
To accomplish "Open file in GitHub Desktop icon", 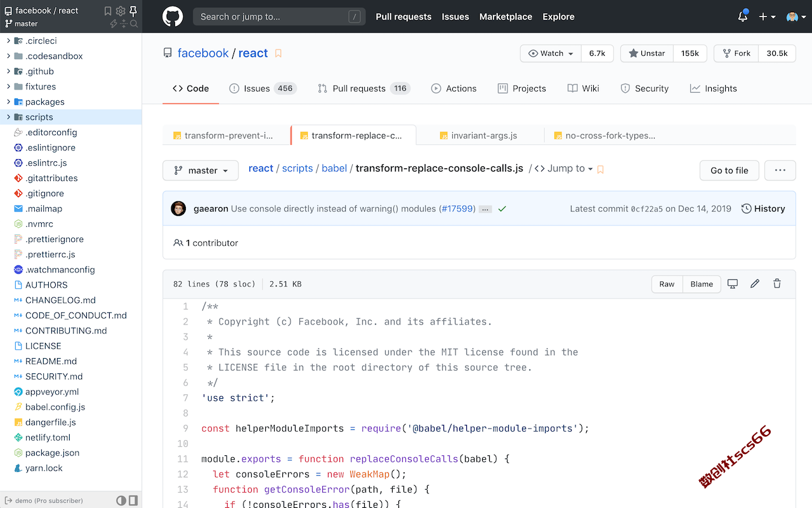I will [x=733, y=284].
